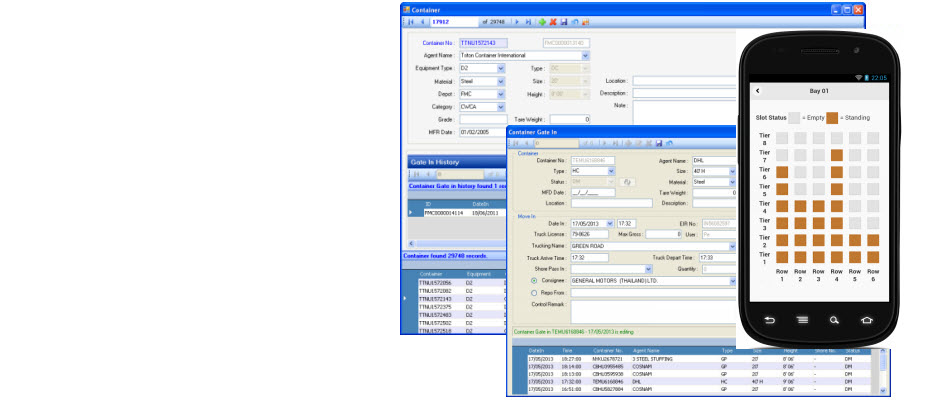Click left arrow of Gate In History scrollbar
The image size is (948, 403).
(x=411, y=243)
